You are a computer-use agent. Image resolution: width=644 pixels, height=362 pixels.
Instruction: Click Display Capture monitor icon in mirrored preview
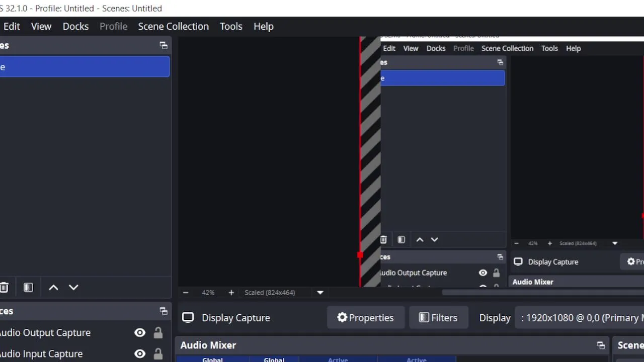tap(518, 261)
